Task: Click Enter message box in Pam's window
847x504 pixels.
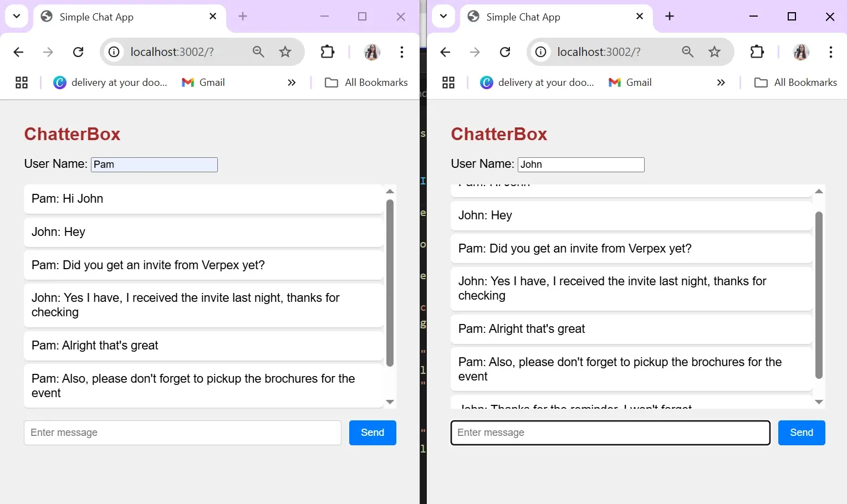Action: point(182,433)
